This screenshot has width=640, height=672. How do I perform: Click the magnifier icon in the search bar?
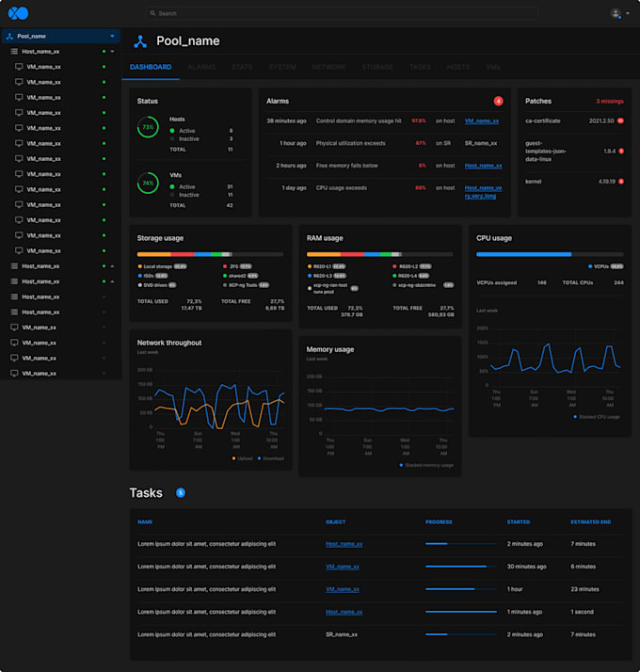[152, 13]
